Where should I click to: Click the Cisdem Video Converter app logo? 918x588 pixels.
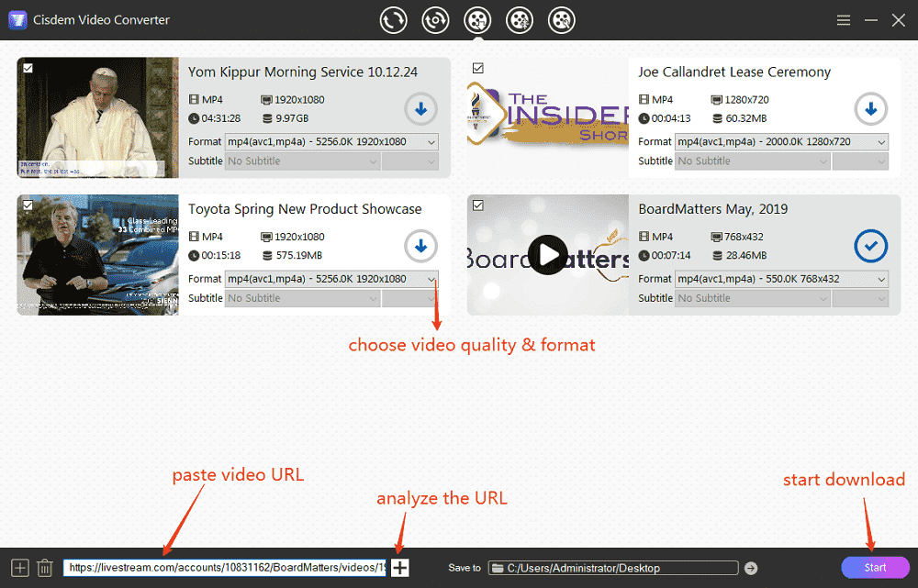[17, 20]
